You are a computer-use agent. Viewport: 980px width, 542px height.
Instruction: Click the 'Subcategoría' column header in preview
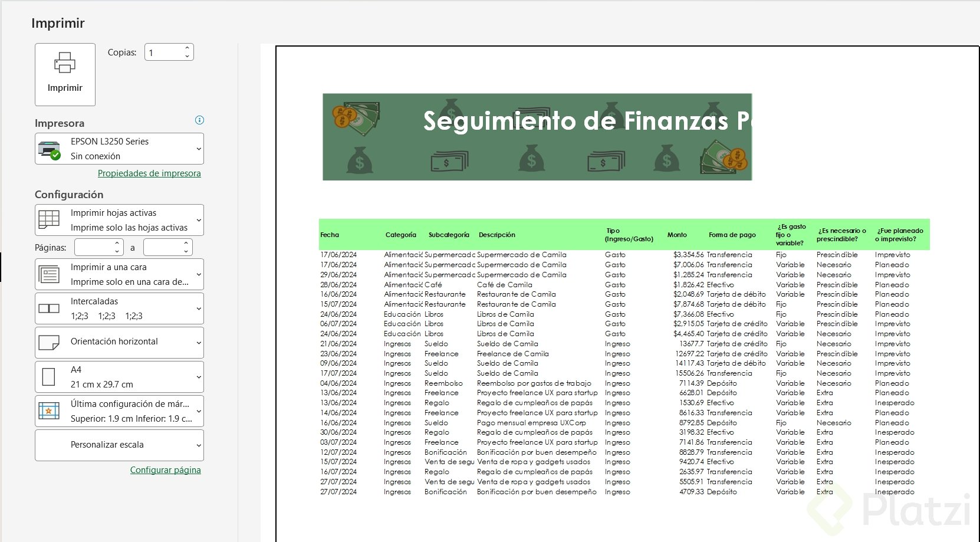[x=449, y=235]
